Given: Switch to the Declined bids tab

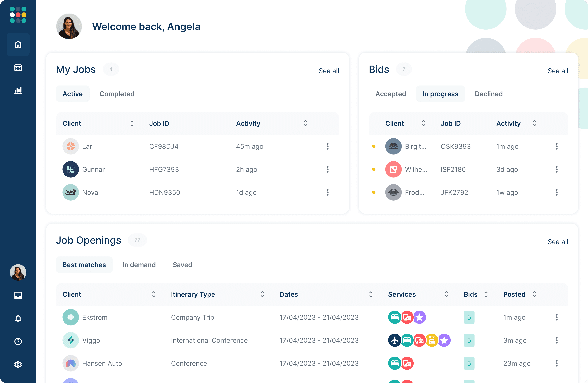Looking at the screenshot, I should tap(488, 94).
